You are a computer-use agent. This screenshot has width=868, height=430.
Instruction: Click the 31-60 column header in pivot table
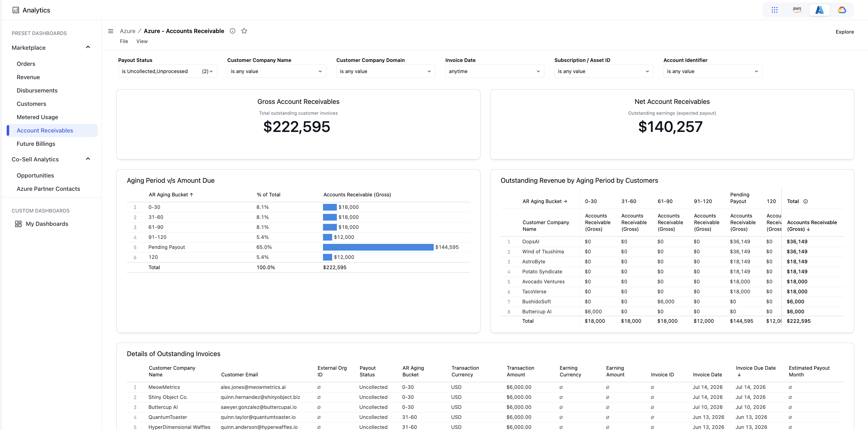point(629,201)
